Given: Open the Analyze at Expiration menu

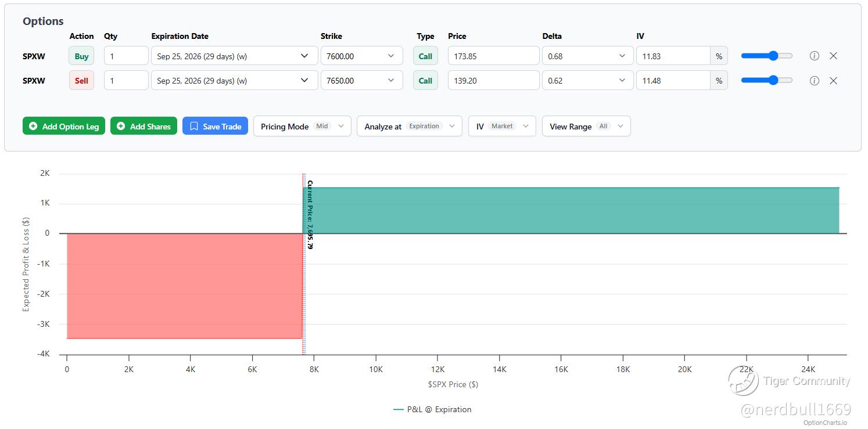Looking at the screenshot, I should (x=410, y=126).
